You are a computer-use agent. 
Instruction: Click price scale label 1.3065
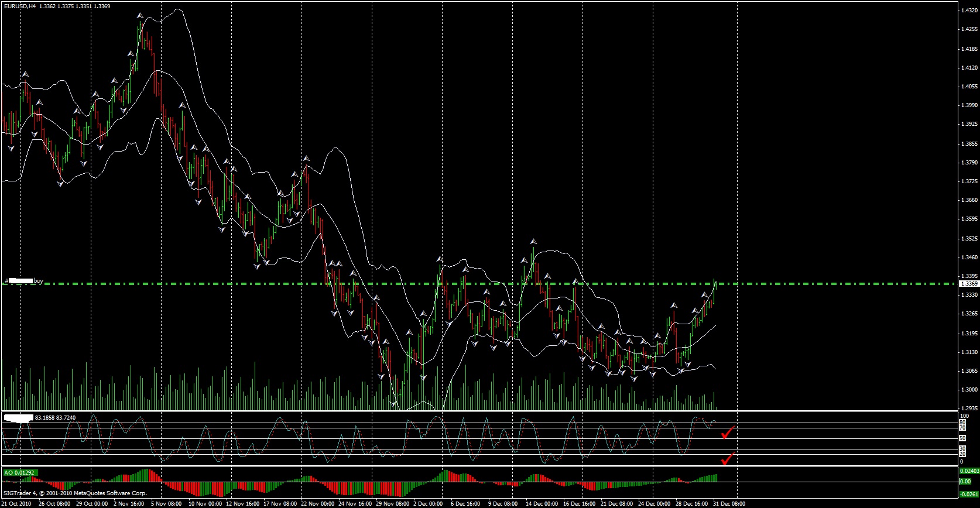[x=968, y=371]
